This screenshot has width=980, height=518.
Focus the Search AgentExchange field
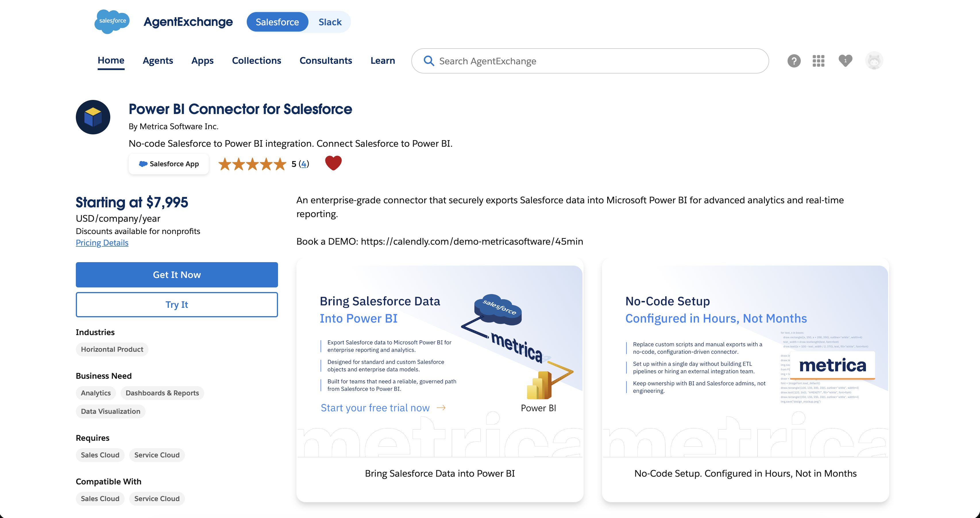coord(590,61)
